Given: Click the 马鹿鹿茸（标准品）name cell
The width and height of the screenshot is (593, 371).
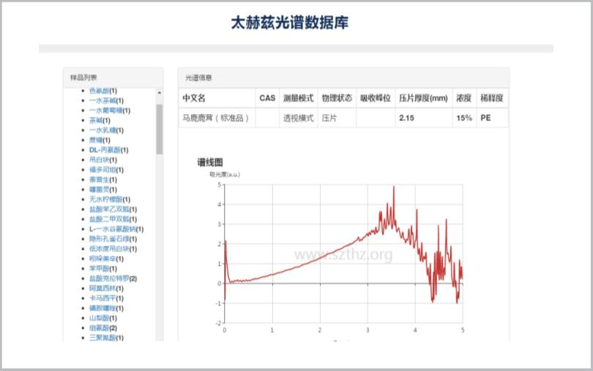Looking at the screenshot, I should tap(216, 118).
